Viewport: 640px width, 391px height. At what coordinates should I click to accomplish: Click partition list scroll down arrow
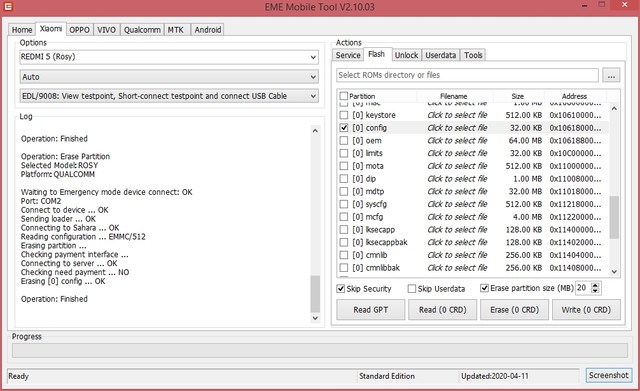(614, 272)
